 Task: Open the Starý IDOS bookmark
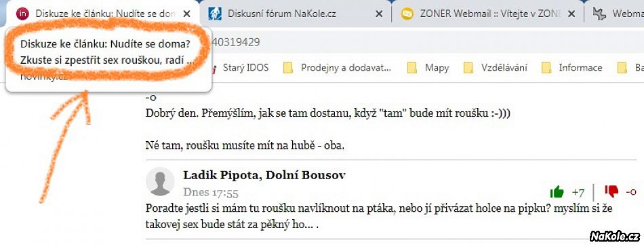click(241, 67)
